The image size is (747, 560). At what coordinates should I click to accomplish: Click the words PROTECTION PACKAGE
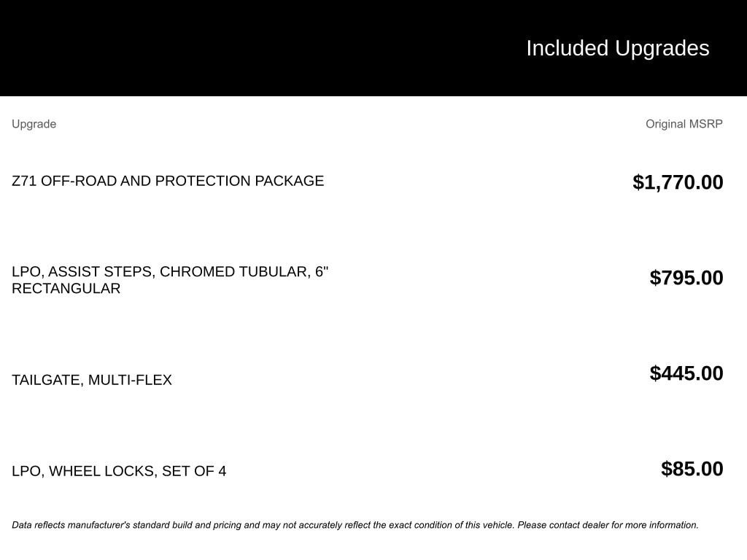(x=239, y=181)
